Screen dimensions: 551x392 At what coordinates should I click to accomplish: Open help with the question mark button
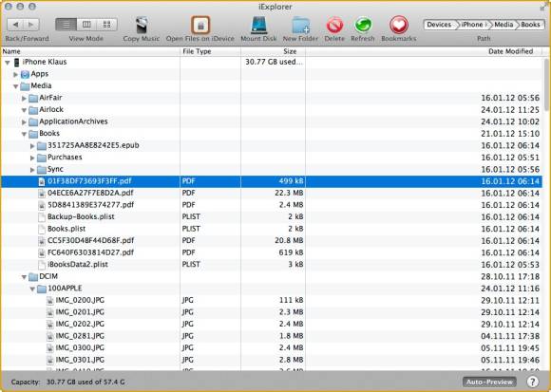533,382
